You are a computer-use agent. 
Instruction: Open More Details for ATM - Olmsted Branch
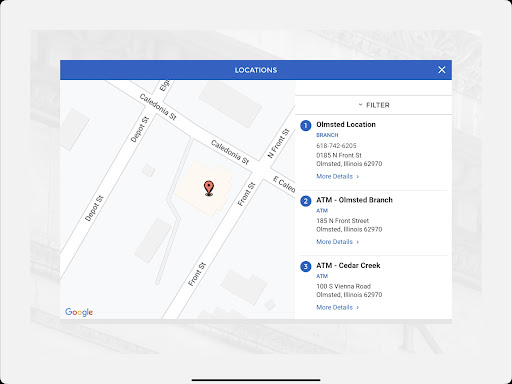click(x=338, y=242)
